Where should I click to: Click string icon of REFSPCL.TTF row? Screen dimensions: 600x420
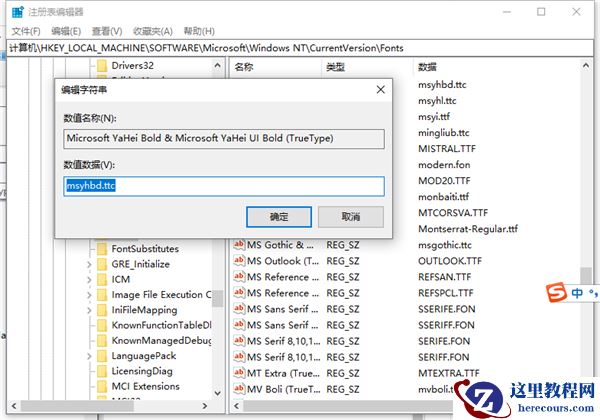(239, 293)
